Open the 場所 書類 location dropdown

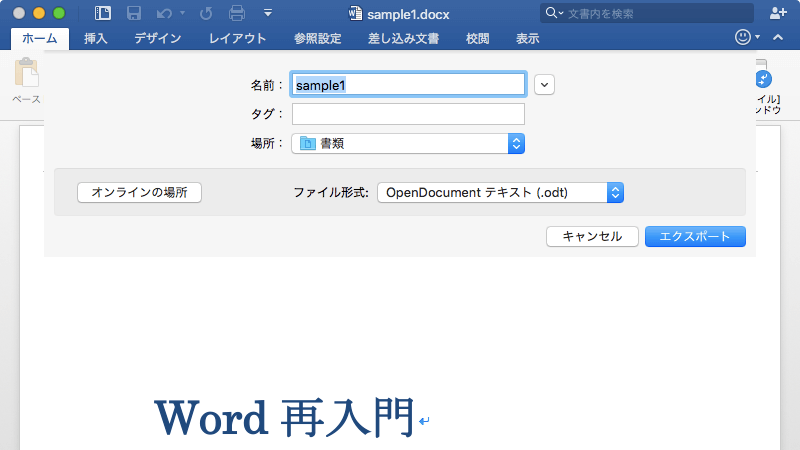coord(408,143)
